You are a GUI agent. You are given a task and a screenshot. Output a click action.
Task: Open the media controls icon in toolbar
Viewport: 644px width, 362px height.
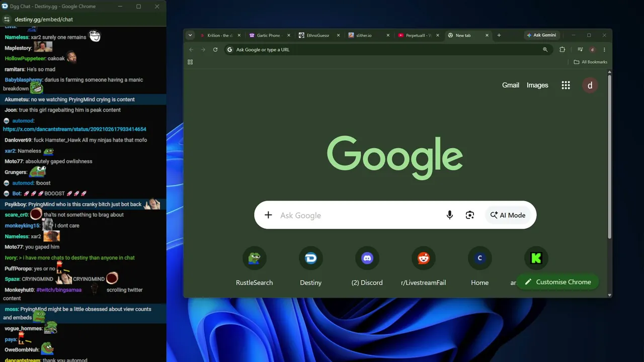(580, 50)
